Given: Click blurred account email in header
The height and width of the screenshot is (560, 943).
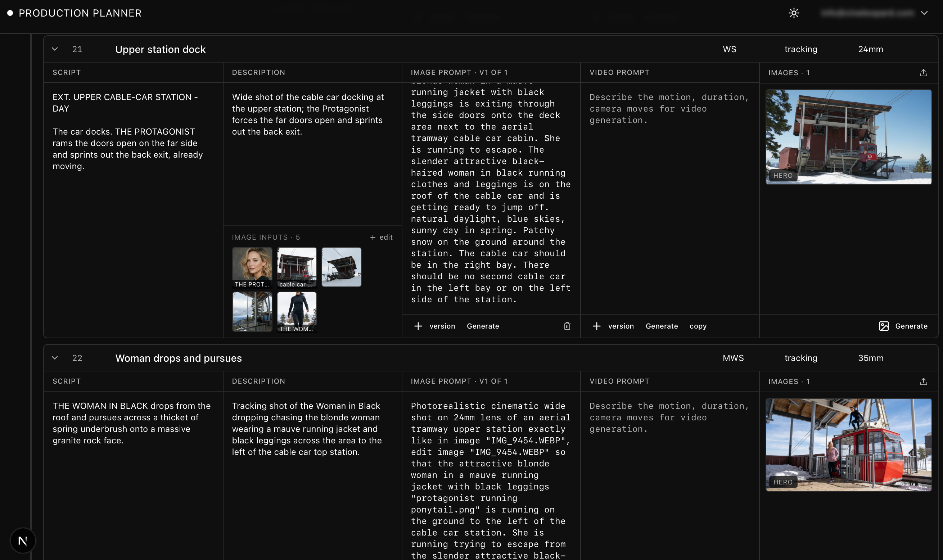Looking at the screenshot, I should [867, 13].
